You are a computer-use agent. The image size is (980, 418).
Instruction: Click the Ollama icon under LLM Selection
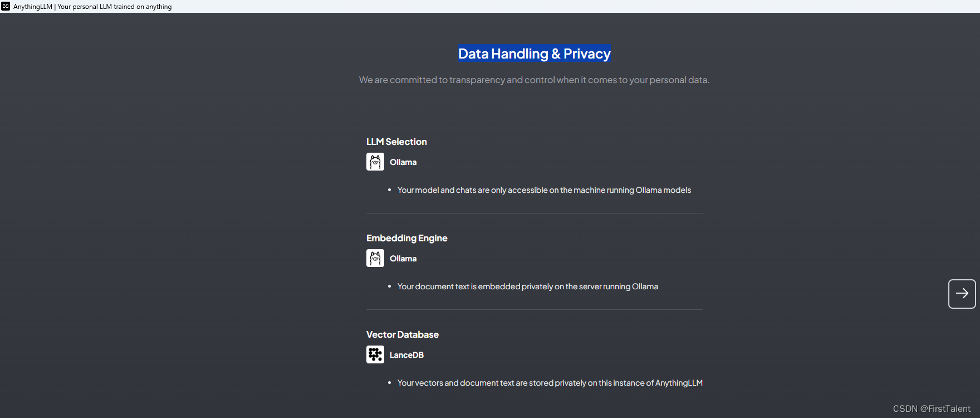tap(375, 162)
